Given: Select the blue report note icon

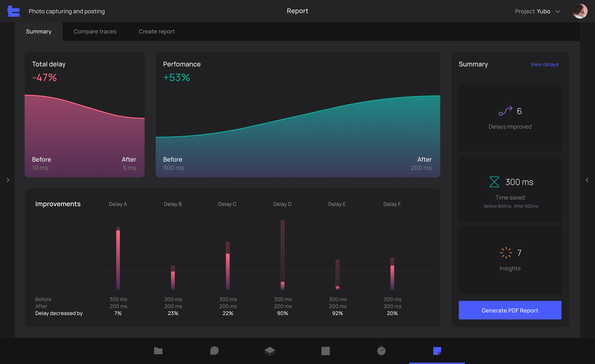Looking at the screenshot, I should pyautogui.click(x=437, y=351).
